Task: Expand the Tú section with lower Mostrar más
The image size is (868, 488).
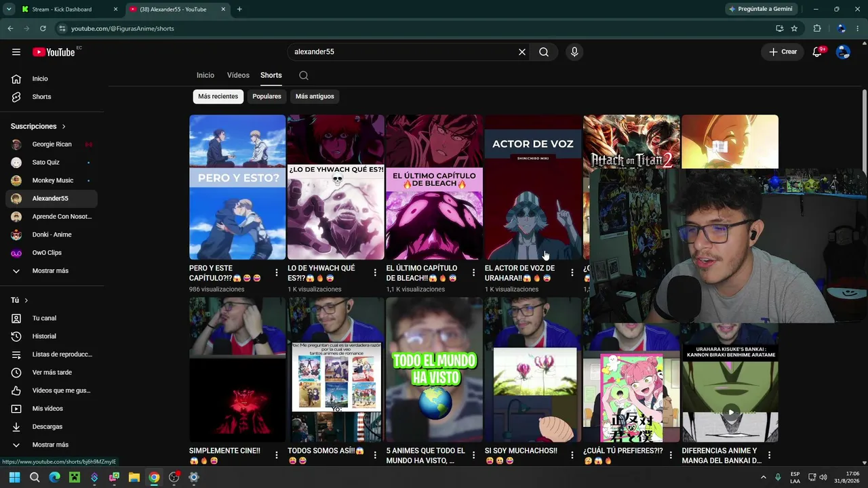Action: tap(52, 445)
